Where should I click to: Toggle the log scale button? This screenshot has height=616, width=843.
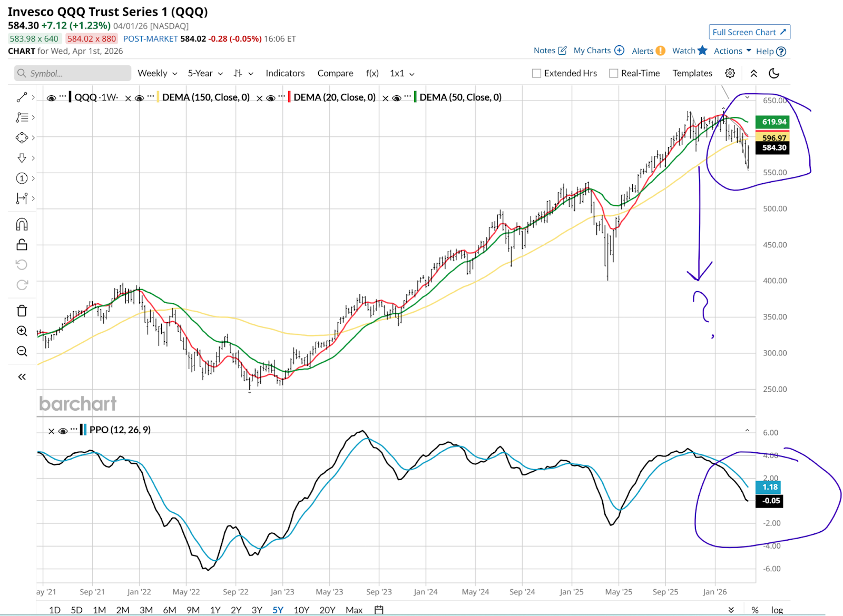(x=777, y=610)
